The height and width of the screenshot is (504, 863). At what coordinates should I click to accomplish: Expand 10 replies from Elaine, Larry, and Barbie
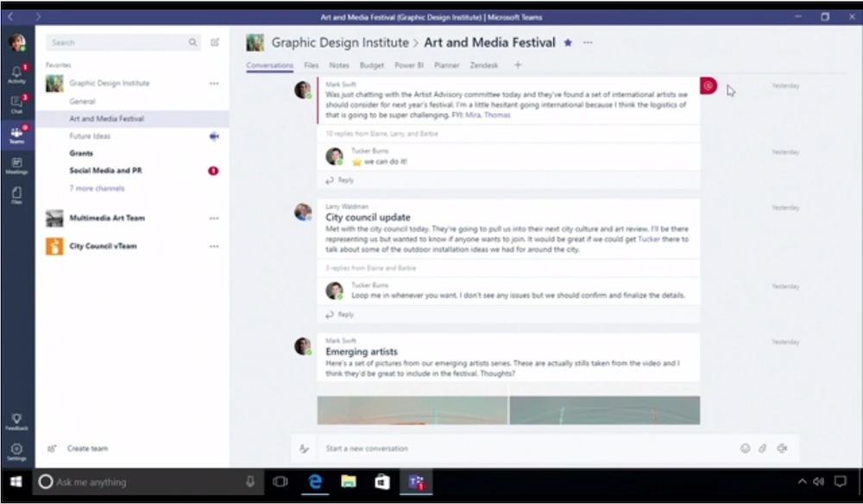(x=381, y=134)
